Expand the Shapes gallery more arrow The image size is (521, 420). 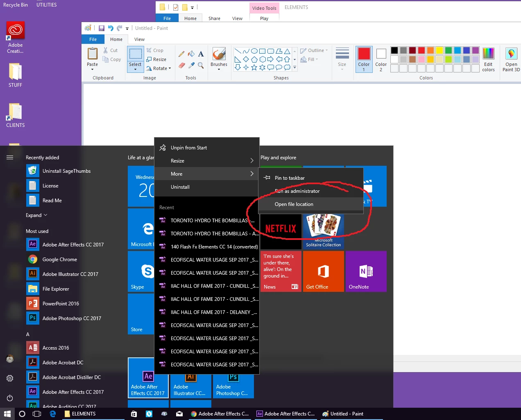click(294, 68)
